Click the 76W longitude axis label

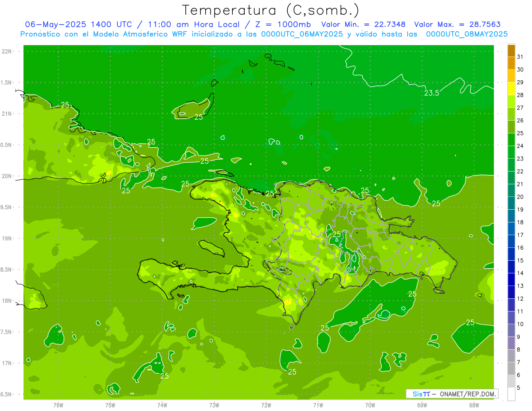58,405
